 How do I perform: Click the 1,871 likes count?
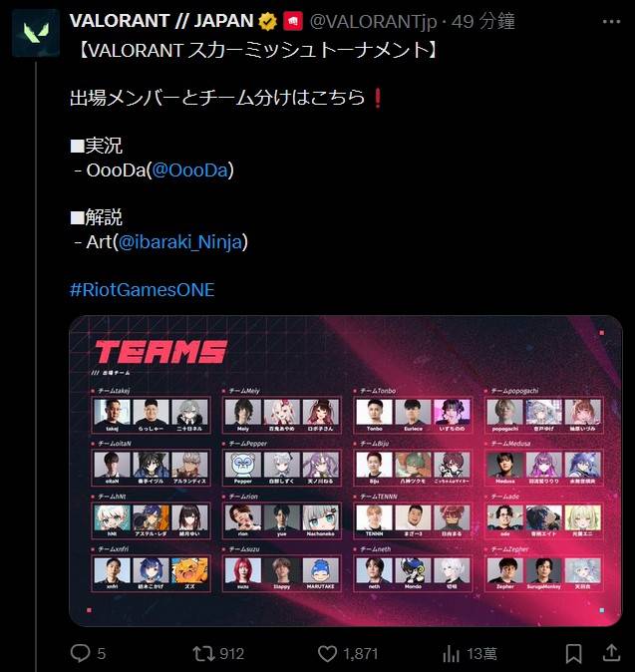(360, 654)
